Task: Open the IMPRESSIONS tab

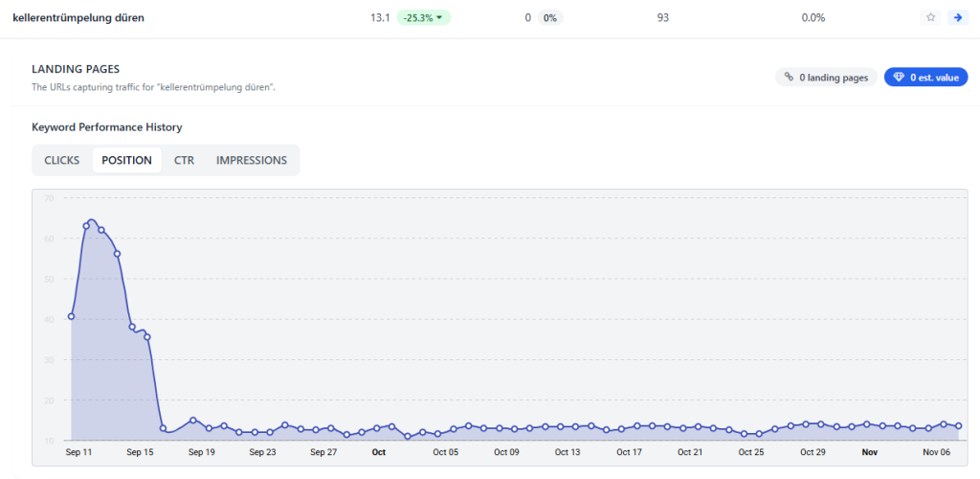Action: tap(251, 160)
